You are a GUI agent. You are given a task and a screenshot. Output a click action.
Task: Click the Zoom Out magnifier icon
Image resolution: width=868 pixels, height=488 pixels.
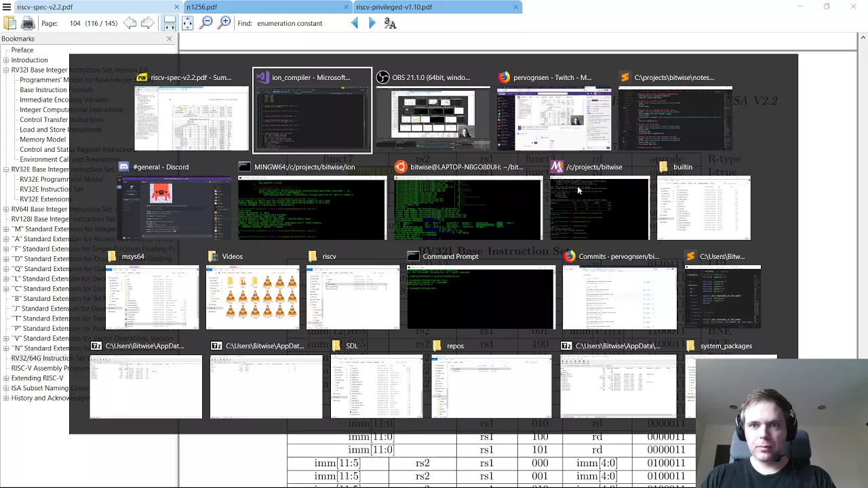(206, 23)
